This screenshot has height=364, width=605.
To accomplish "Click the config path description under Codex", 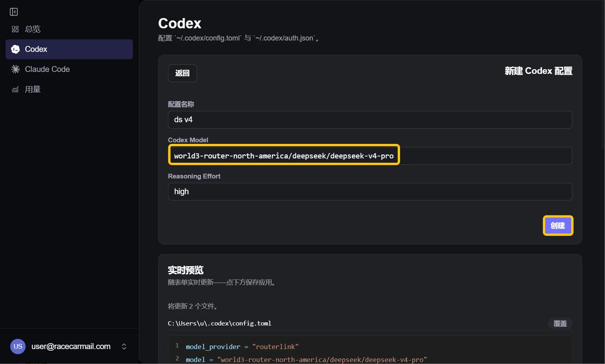I will (239, 38).
